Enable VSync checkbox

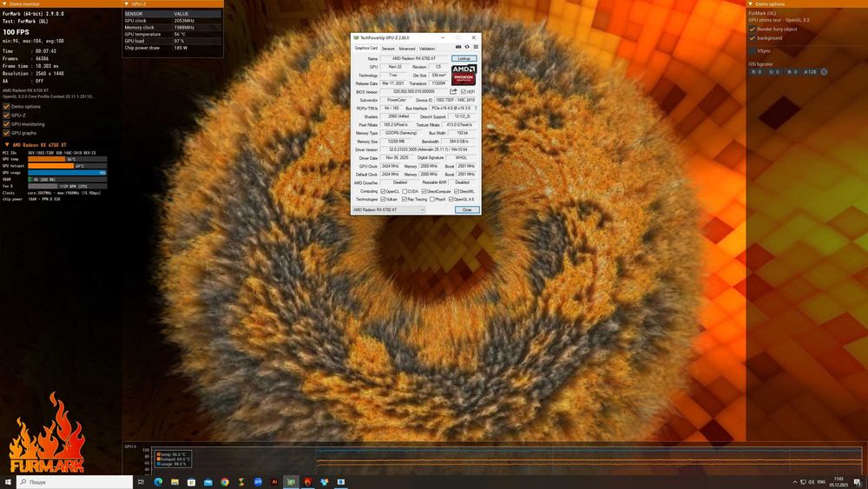753,50
